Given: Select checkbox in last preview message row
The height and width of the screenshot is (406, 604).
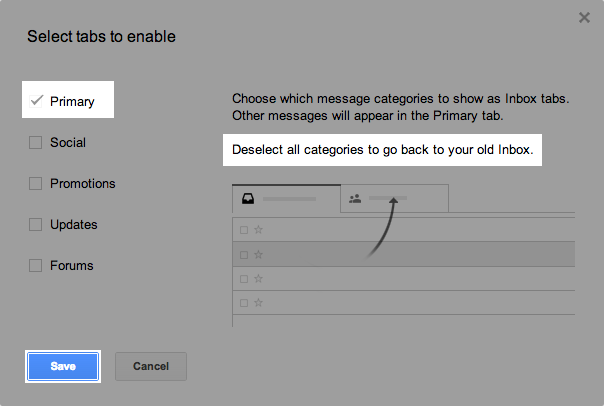Looking at the screenshot, I should click(243, 302).
